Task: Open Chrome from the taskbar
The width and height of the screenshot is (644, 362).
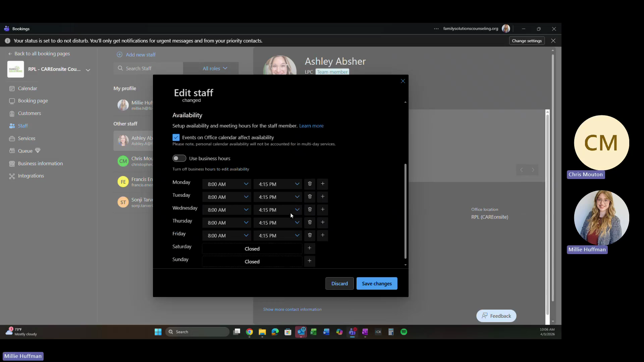Action: point(249,332)
